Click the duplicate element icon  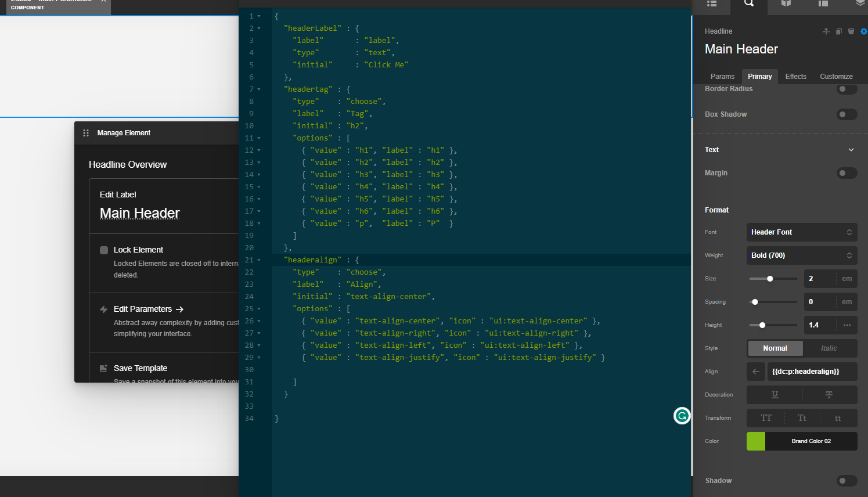click(x=838, y=31)
